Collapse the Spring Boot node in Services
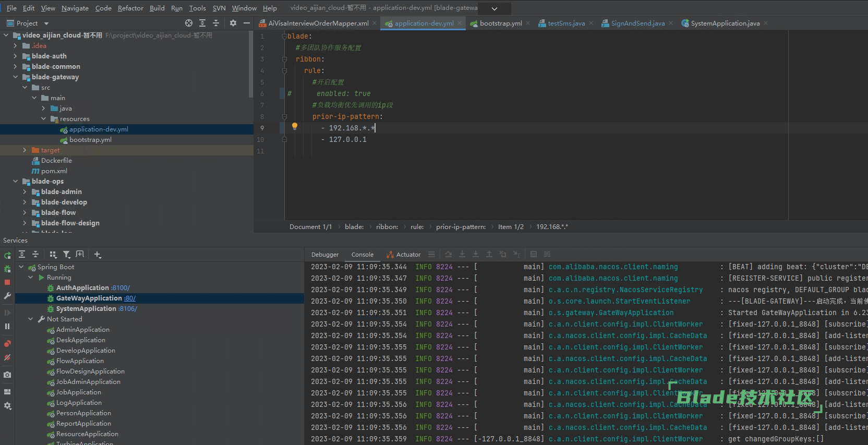868x445 pixels. (x=21, y=267)
